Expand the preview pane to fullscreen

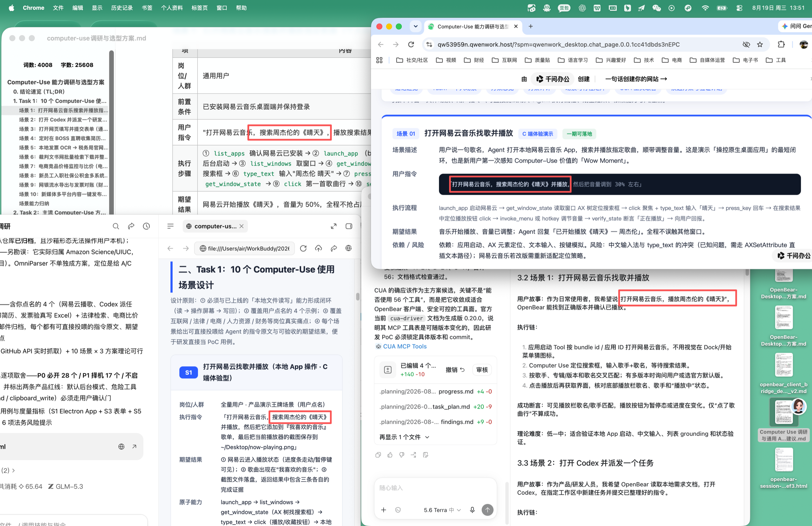333,226
